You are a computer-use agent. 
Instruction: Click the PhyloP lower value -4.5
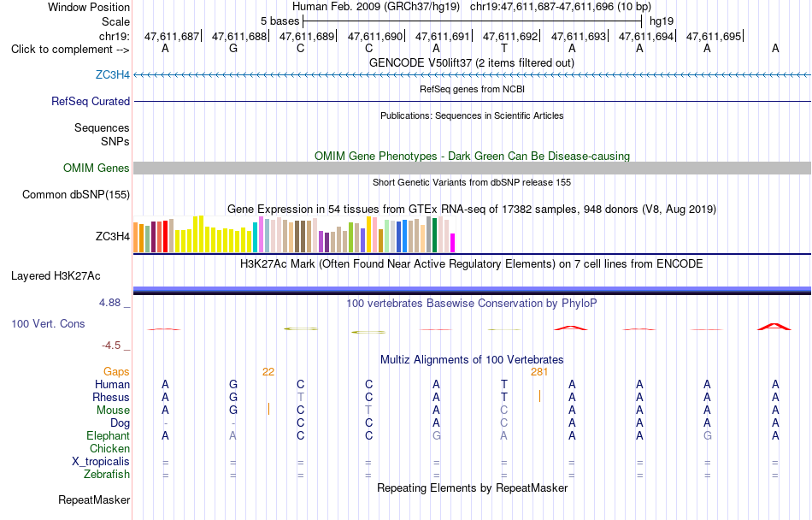[111, 346]
